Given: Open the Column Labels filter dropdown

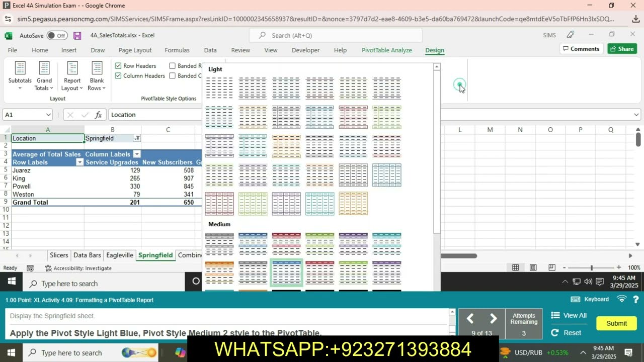Looking at the screenshot, I should click(x=137, y=154).
